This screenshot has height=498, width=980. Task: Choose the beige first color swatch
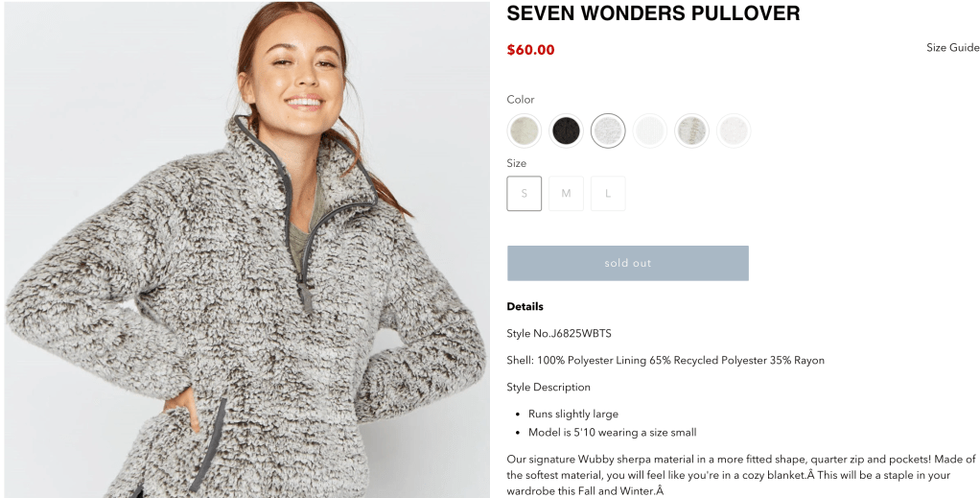524,130
